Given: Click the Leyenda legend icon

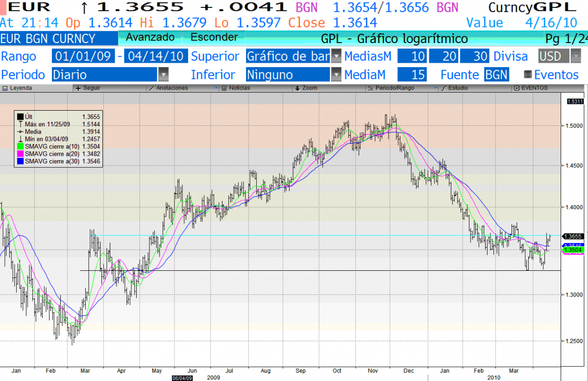Looking at the screenshot, I should [x=6, y=89].
